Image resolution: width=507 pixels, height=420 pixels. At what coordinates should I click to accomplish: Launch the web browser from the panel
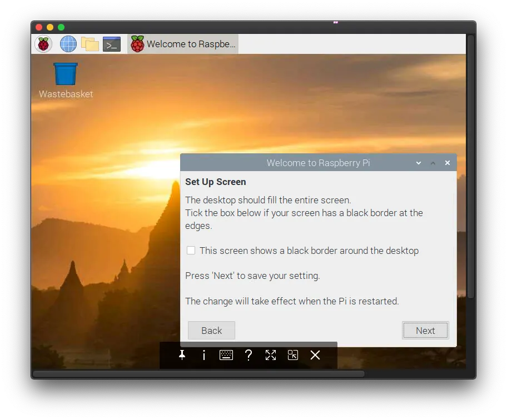68,43
